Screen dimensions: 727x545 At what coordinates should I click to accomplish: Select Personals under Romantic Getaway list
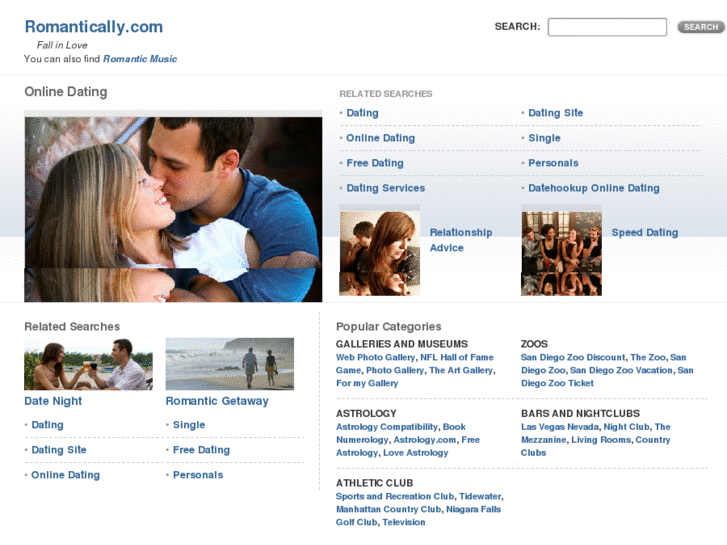(198, 474)
